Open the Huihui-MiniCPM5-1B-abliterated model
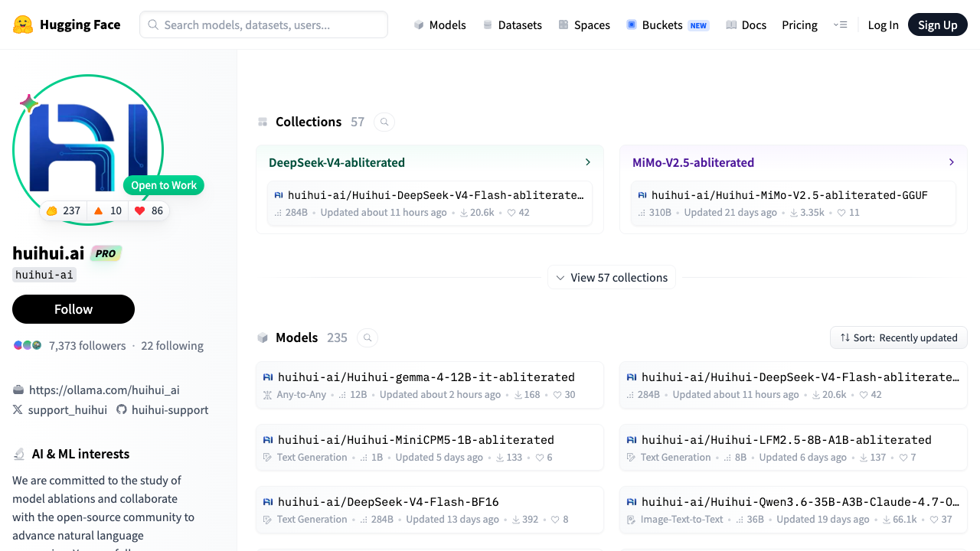Screen dimensions: 980x551 tap(430, 448)
